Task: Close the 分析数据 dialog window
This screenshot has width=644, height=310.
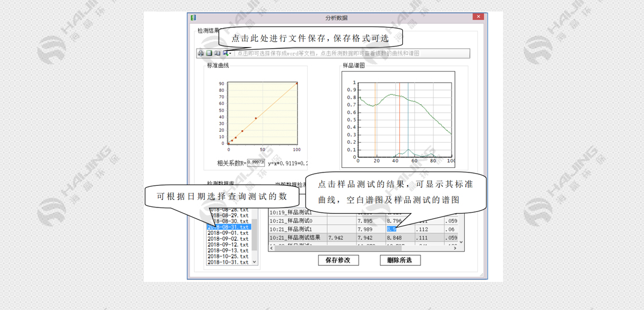Action: pos(478,17)
